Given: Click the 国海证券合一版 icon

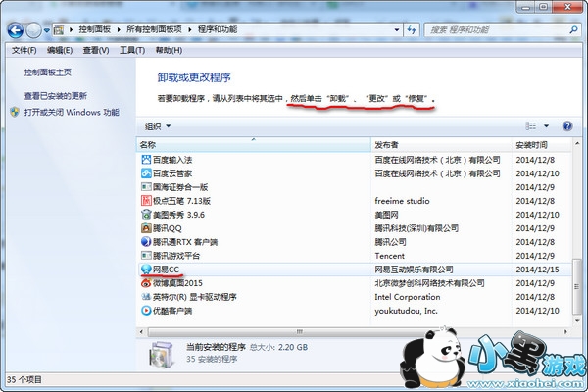Looking at the screenshot, I should (146, 187).
